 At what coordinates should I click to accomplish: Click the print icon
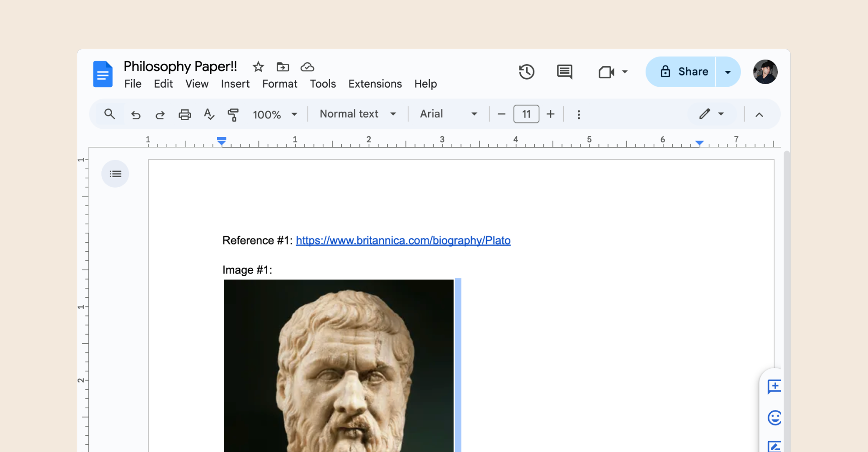(184, 114)
